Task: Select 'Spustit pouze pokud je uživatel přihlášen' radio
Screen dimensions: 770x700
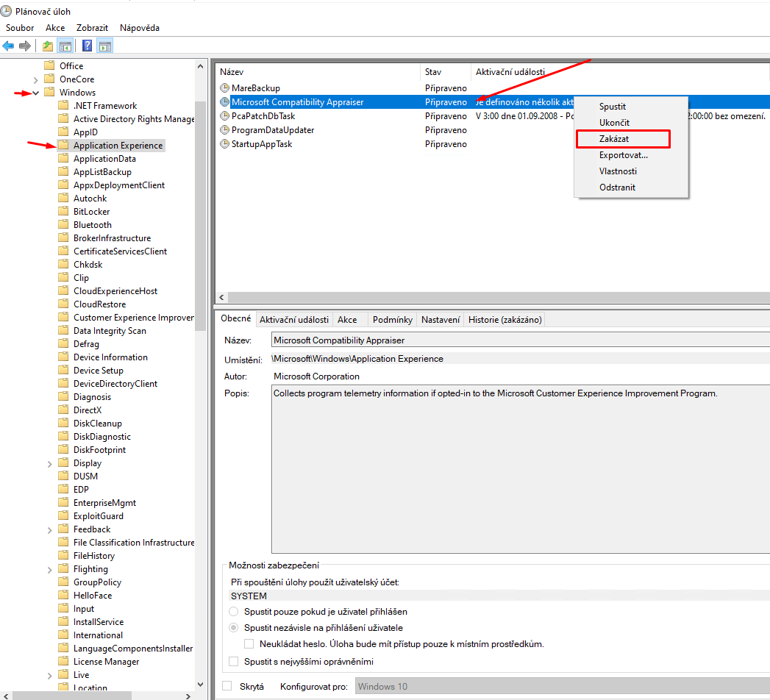Action: tap(234, 612)
